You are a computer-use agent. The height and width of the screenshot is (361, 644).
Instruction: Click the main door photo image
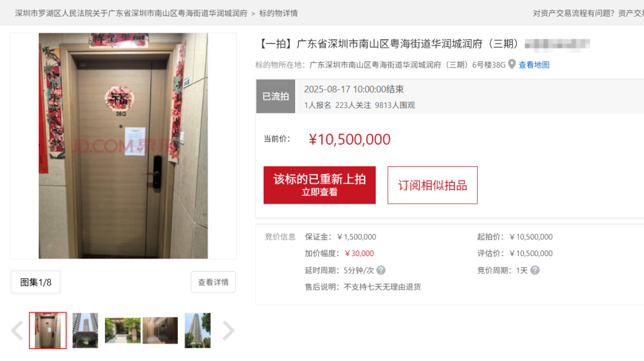(x=123, y=146)
